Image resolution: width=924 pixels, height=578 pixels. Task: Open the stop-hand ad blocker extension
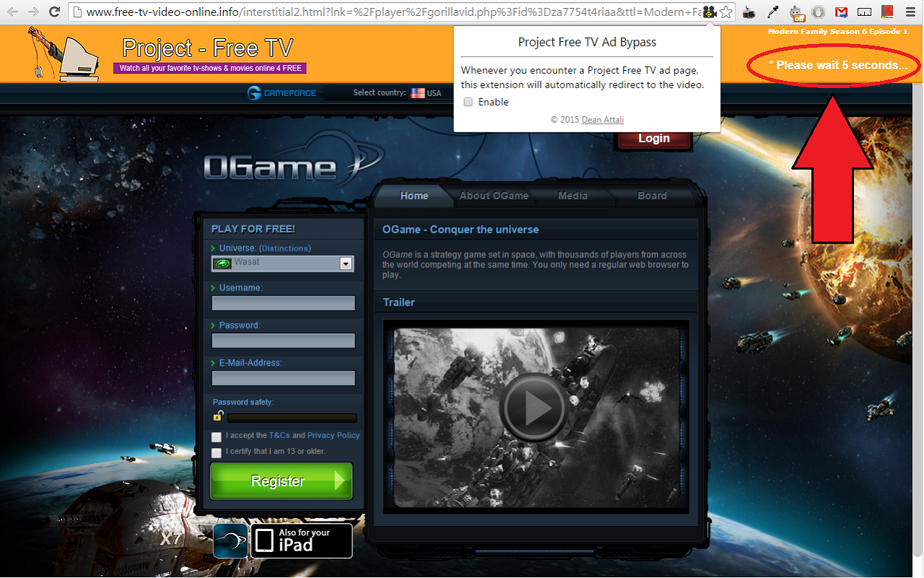tap(818, 12)
